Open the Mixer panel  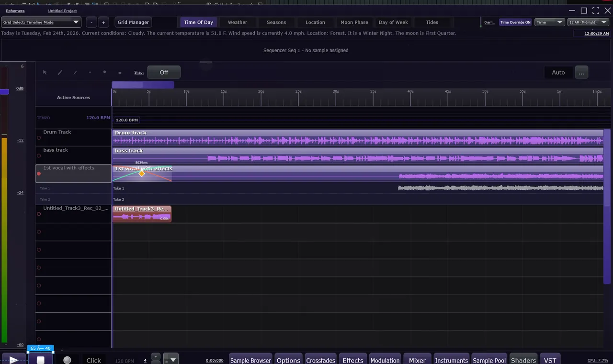(x=417, y=360)
